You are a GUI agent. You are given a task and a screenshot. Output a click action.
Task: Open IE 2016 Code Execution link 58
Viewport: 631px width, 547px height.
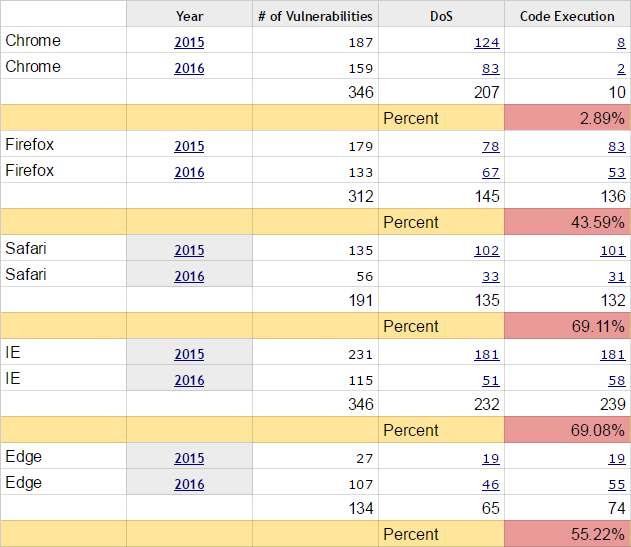click(x=617, y=380)
